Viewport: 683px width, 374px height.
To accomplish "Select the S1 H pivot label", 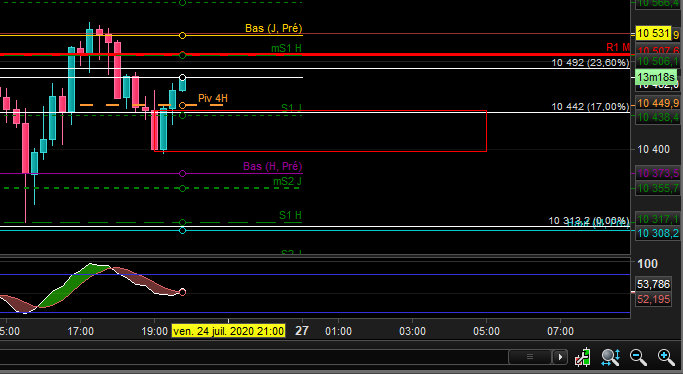I will 290,215.
